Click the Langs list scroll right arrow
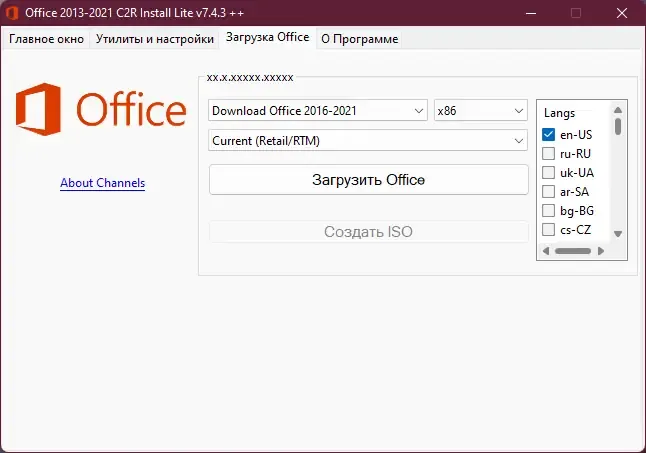 tap(601, 251)
